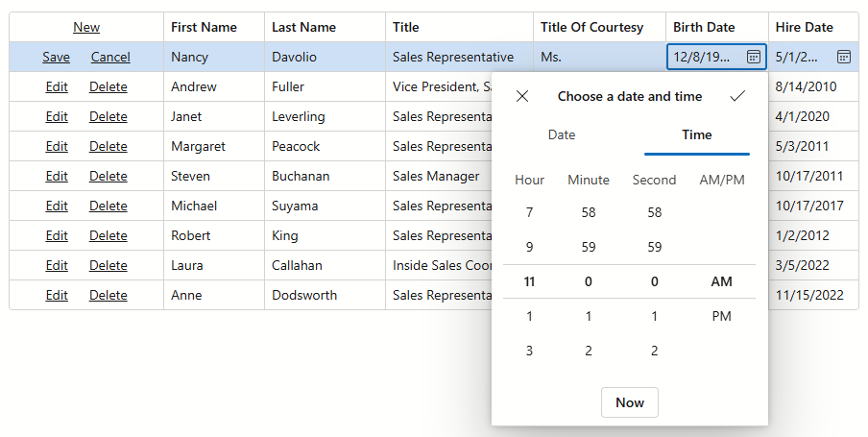
Task: Edit Janet Leverling's row
Action: [x=57, y=117]
